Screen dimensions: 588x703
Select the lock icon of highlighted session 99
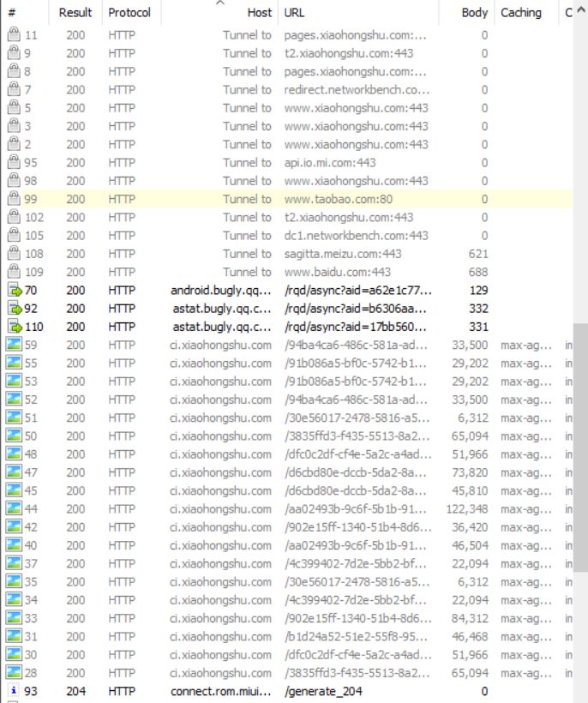14,199
